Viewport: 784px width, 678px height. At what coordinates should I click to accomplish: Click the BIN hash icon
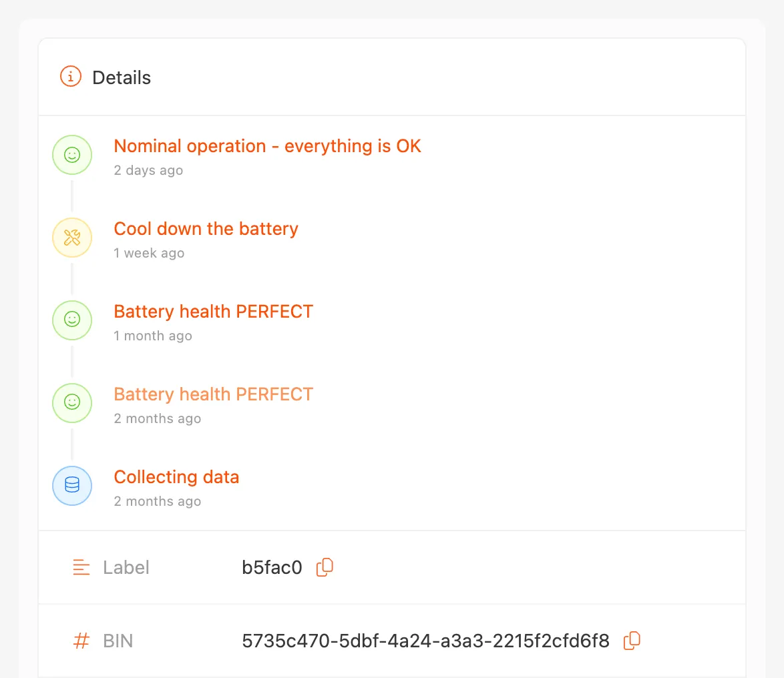81,641
